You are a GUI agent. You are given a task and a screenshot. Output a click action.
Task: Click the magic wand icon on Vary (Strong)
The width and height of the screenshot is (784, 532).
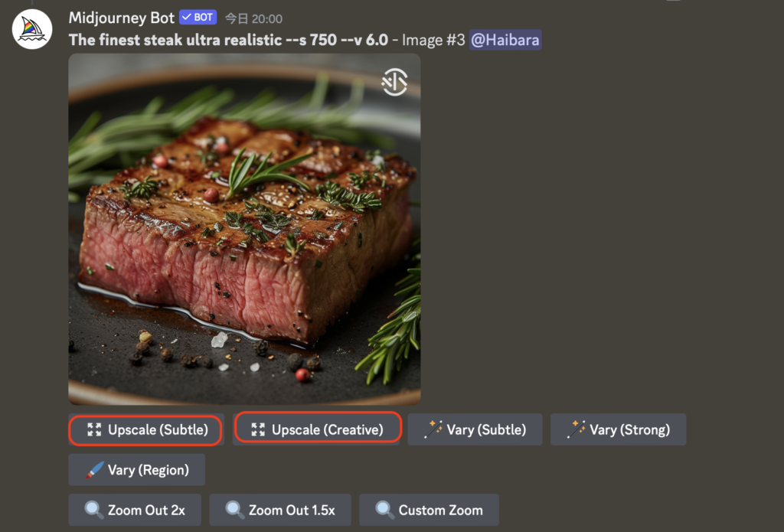pyautogui.click(x=576, y=429)
